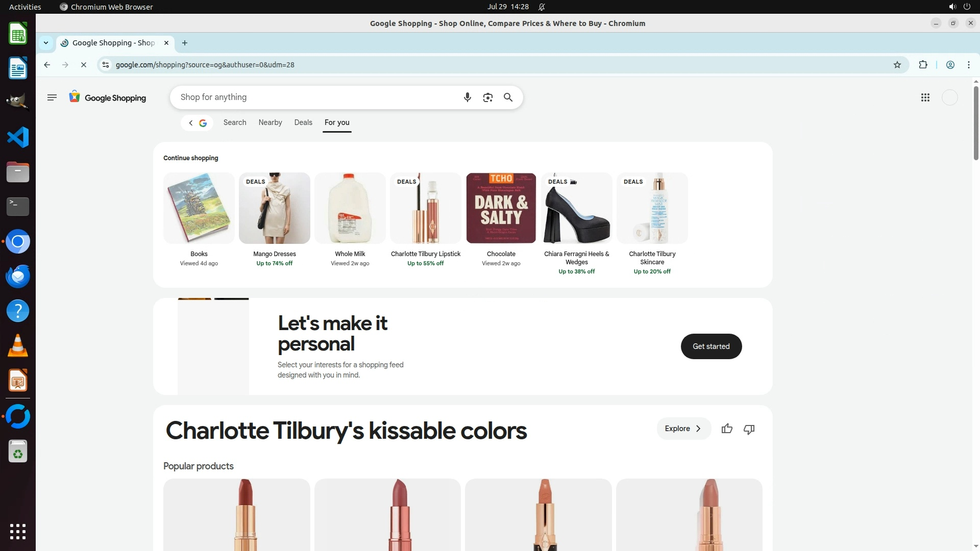Screen dimensions: 980x551
Task: Toggle notifications bell in top bar
Action: click(x=542, y=7)
